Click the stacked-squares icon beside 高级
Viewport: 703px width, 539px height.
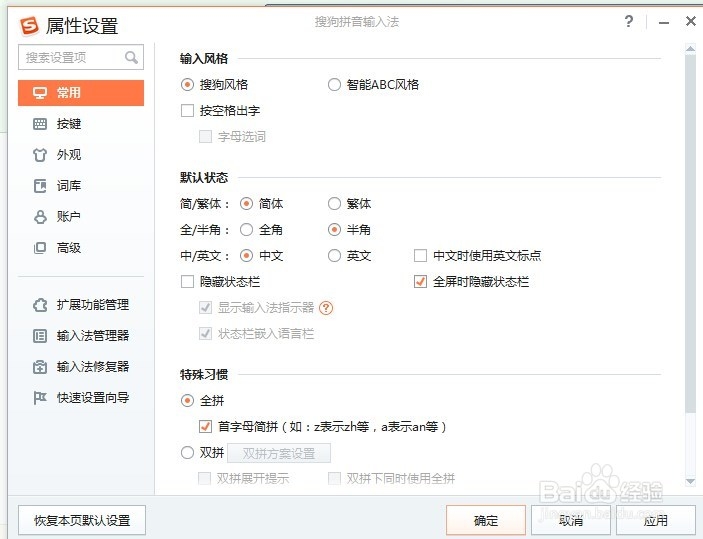click(x=40, y=248)
